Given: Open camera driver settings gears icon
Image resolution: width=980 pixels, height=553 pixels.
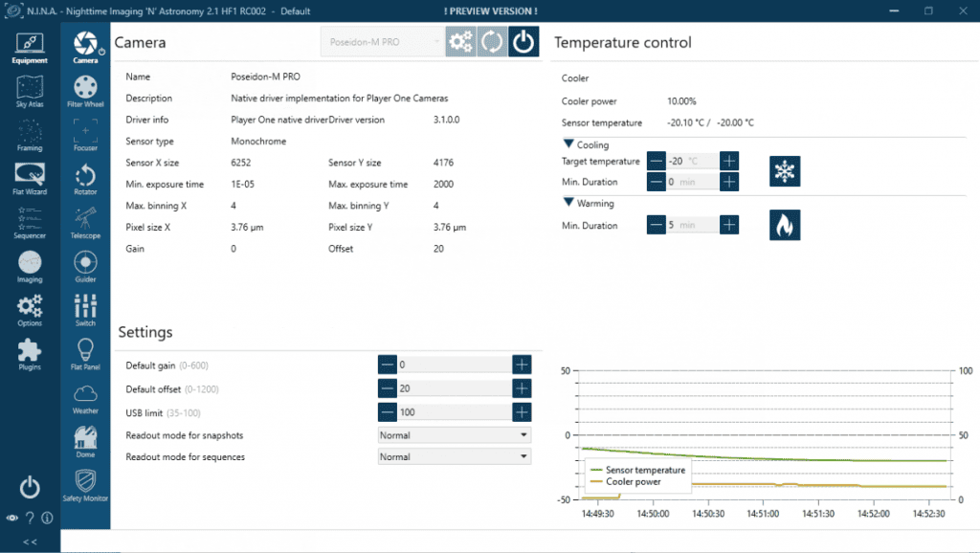Looking at the screenshot, I should (461, 42).
